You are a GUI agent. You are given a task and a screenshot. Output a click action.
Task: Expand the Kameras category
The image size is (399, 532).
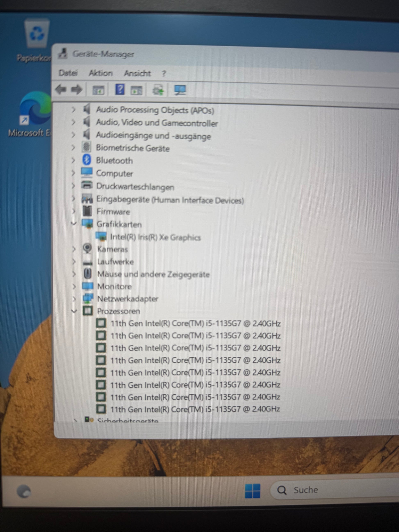click(74, 249)
